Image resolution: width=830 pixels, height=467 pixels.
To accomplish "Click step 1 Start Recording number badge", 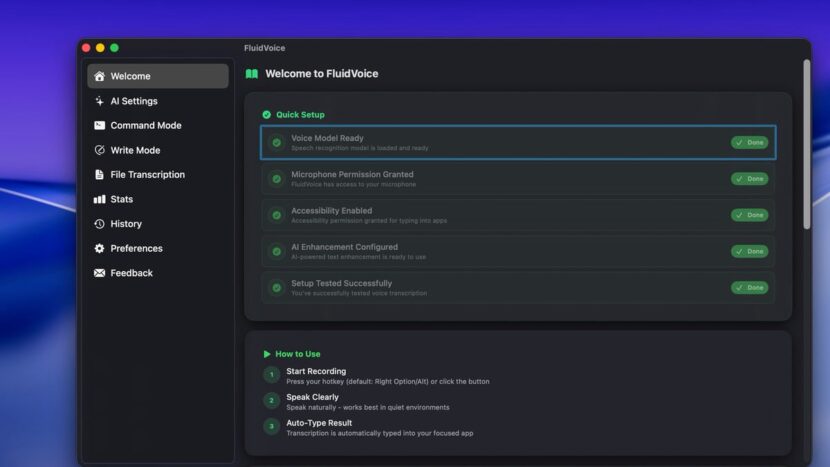I will pos(271,375).
